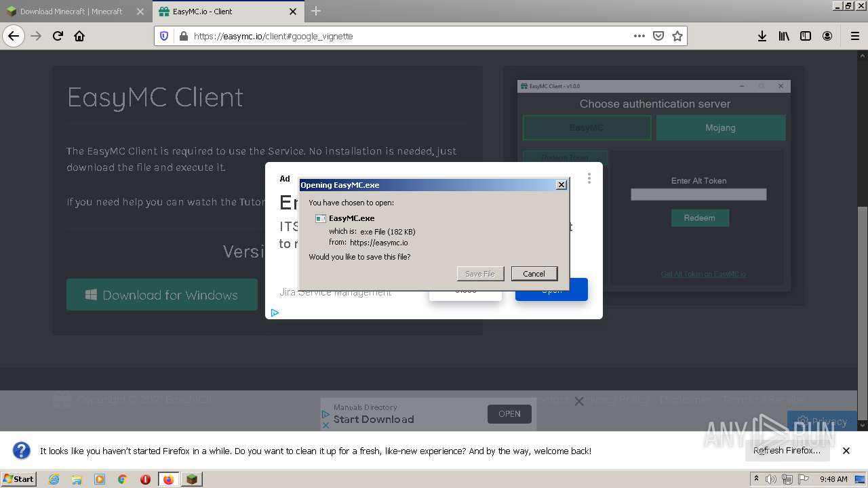Open ad options three-dot menu
This screenshot has width=868, height=488.
[589, 178]
